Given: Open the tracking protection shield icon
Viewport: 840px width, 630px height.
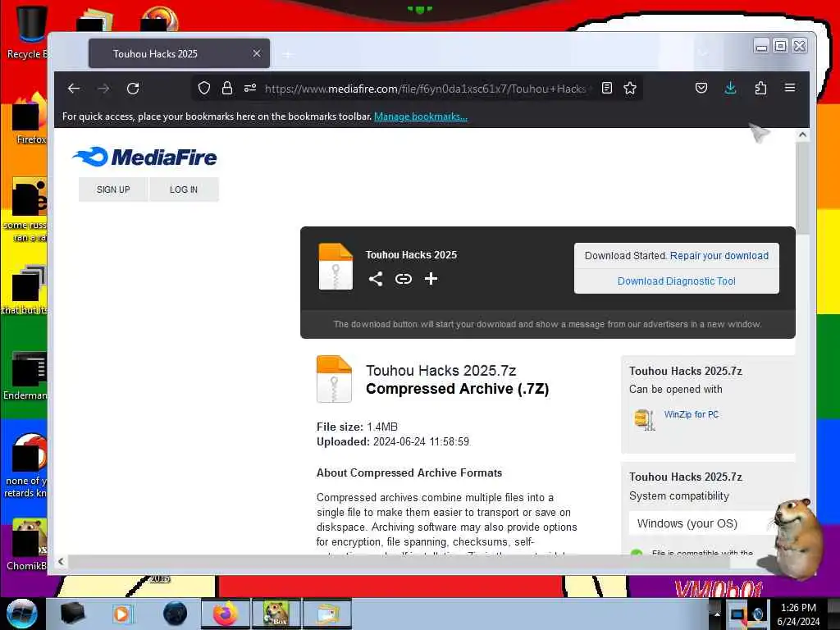Looking at the screenshot, I should [x=203, y=88].
